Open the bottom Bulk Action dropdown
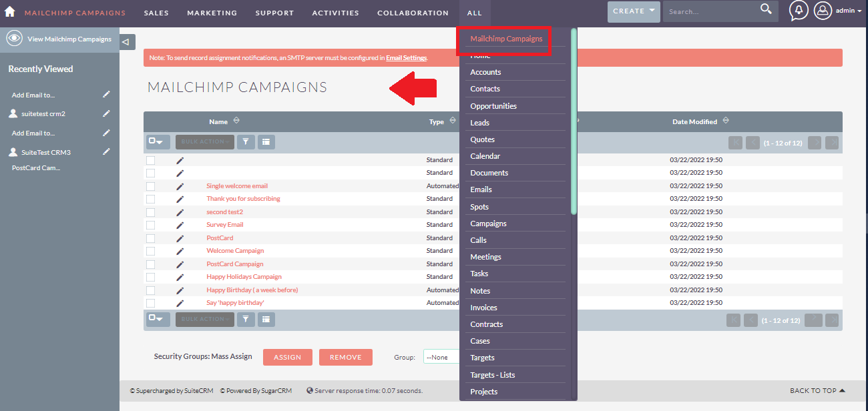 tap(205, 319)
